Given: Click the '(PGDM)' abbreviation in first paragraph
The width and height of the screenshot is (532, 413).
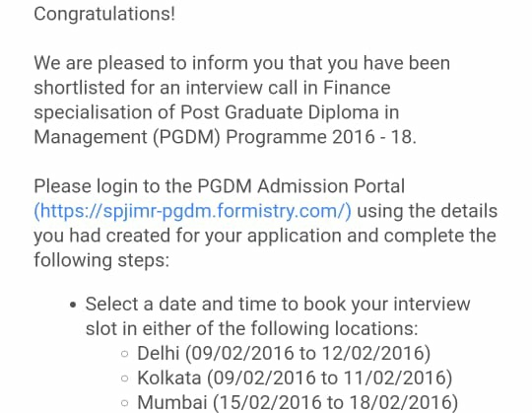Looking at the screenshot, I should (x=186, y=137).
